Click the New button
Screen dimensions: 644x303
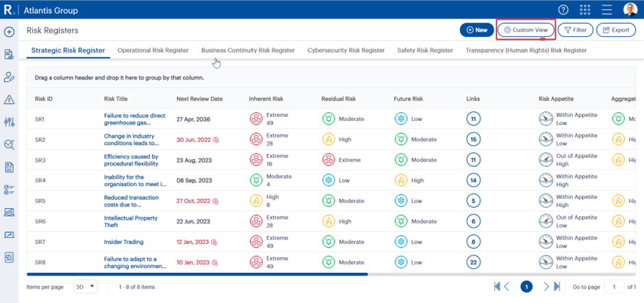pos(477,30)
